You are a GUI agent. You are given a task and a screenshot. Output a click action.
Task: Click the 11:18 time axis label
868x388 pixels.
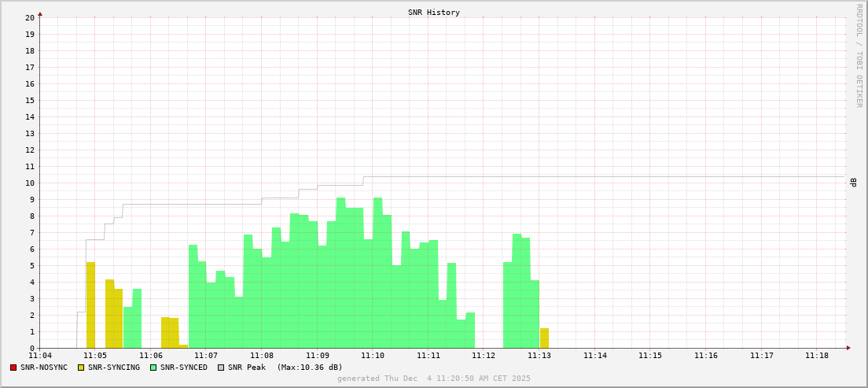tap(817, 356)
